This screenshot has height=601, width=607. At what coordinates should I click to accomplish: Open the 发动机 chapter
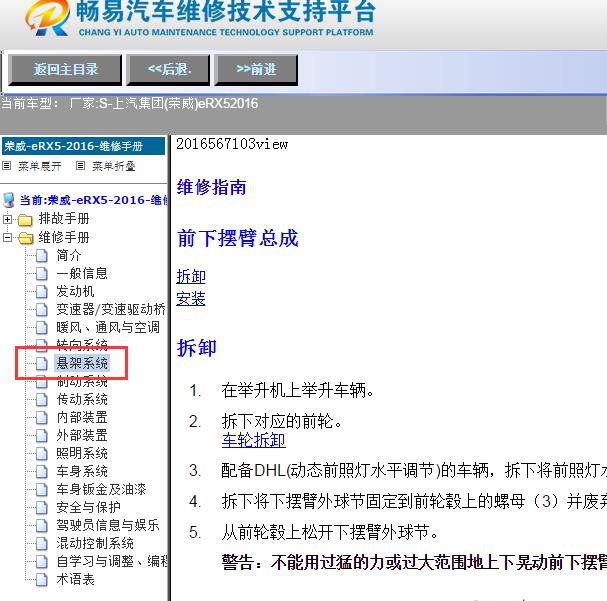(75, 291)
